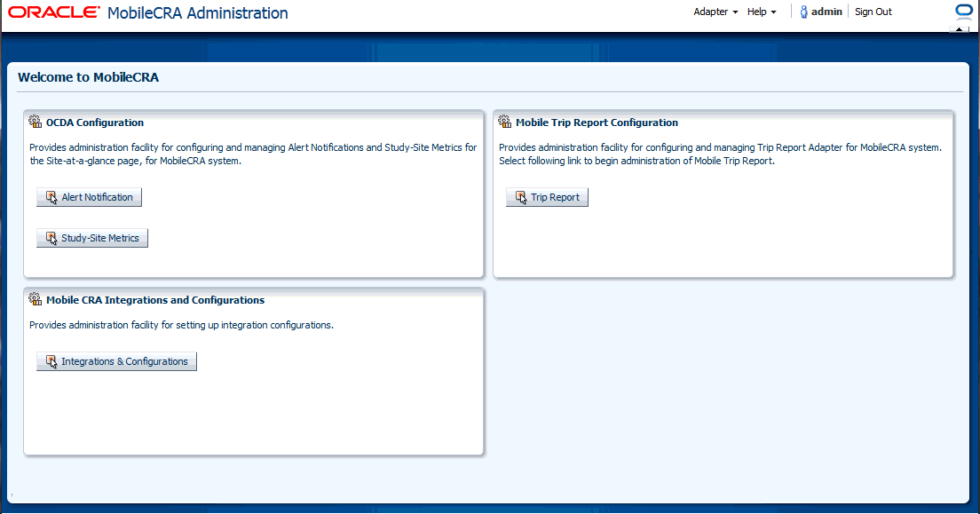Click the Sign Out link
The image size is (980, 514).
click(873, 12)
